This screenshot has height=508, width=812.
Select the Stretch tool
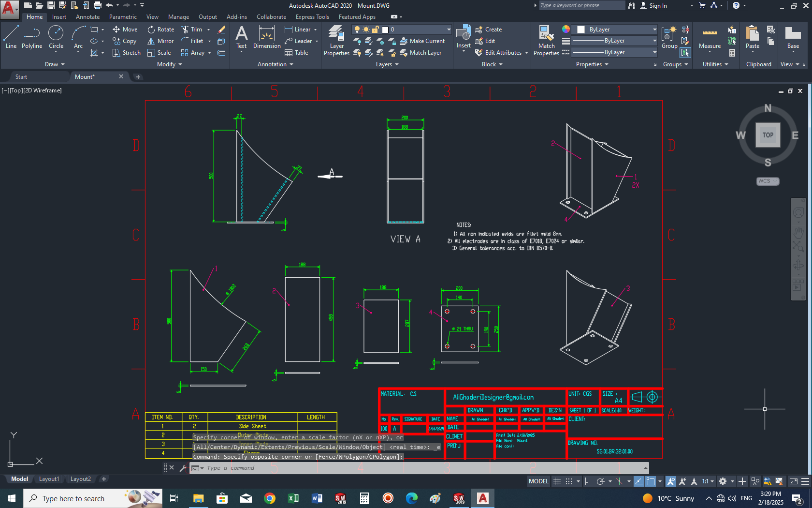(127, 53)
